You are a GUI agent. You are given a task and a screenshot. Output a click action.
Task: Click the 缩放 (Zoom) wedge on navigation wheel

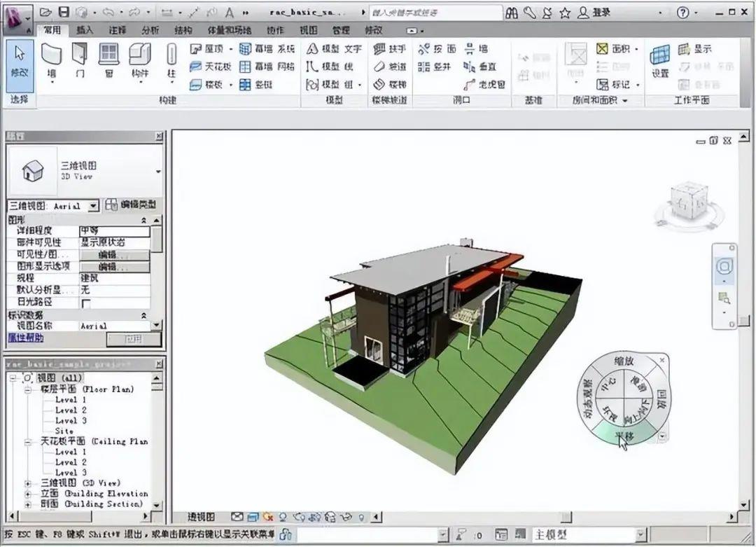[x=624, y=360]
